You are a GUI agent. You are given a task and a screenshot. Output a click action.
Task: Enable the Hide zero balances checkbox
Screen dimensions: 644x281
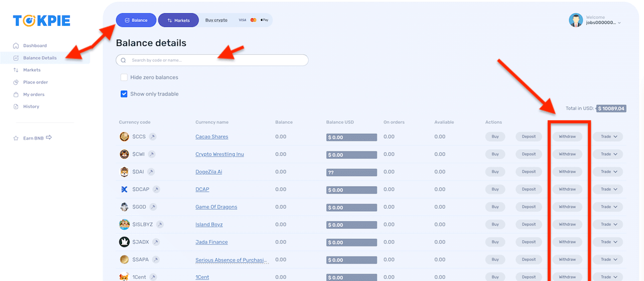click(x=124, y=77)
